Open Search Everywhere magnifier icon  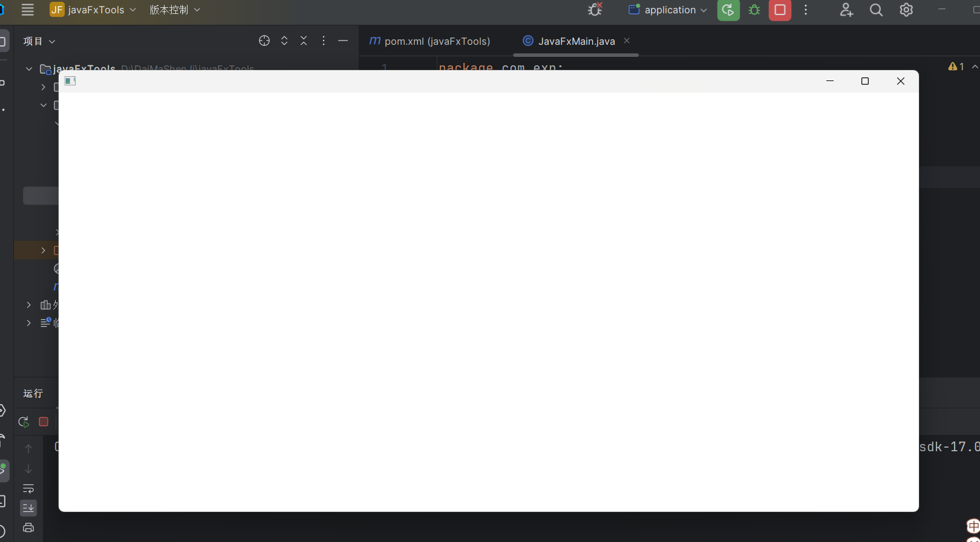click(x=876, y=10)
